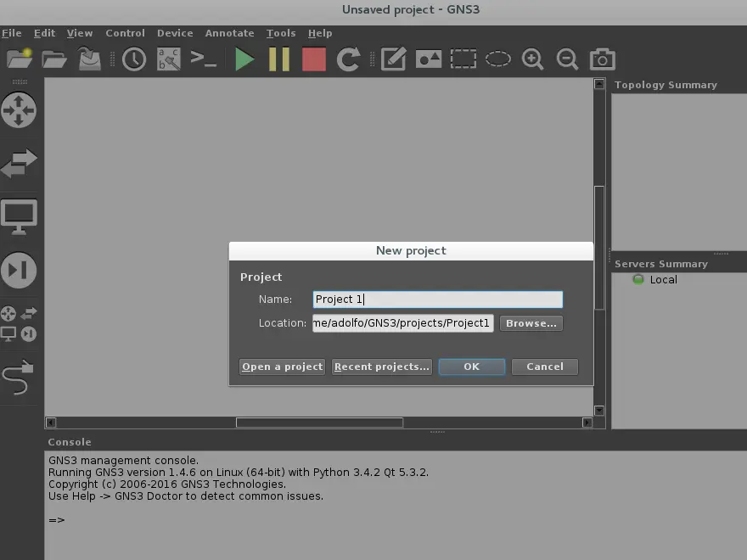Open the Help menu
The image size is (747, 560).
coord(320,33)
